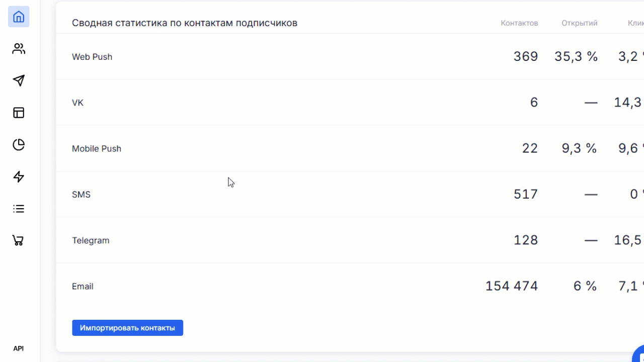Viewport: 644px width, 362px height.
Task: Select the automation lightning bolt icon
Action: (x=19, y=177)
